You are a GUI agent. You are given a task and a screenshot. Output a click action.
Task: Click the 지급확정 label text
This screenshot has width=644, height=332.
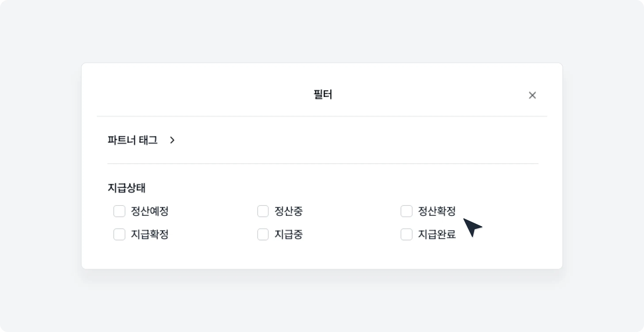(150, 235)
